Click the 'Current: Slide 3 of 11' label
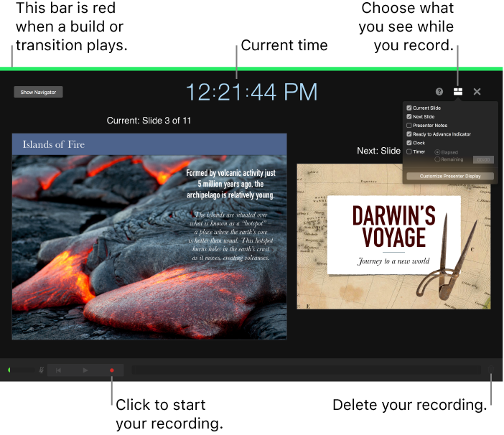 pos(149,121)
